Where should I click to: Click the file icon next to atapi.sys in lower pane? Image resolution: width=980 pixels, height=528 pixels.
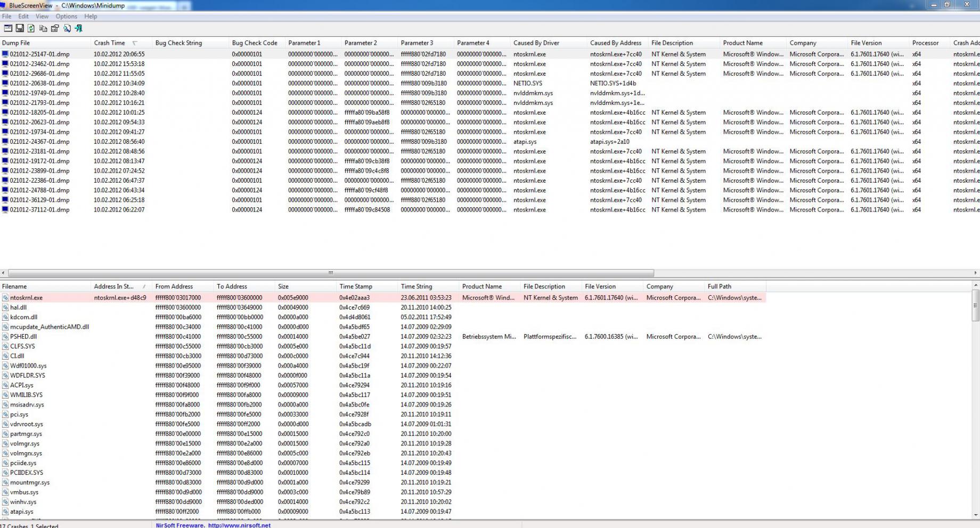pyautogui.click(x=5, y=511)
